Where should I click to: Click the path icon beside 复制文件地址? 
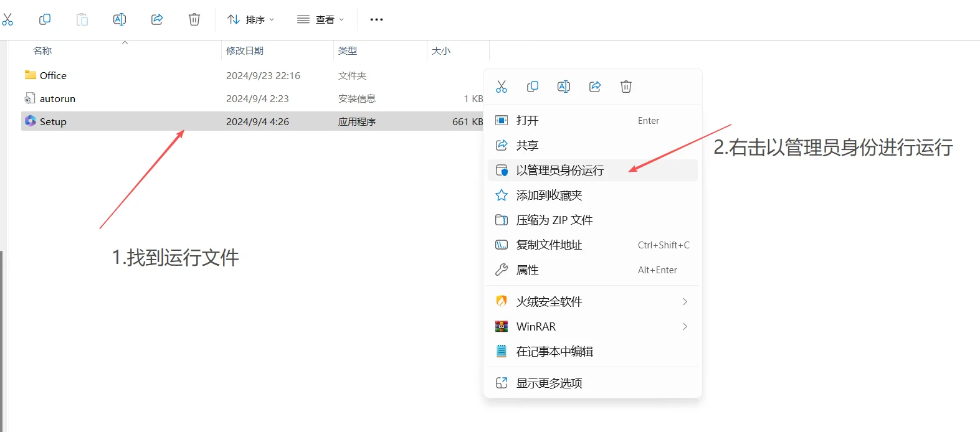[x=502, y=245]
